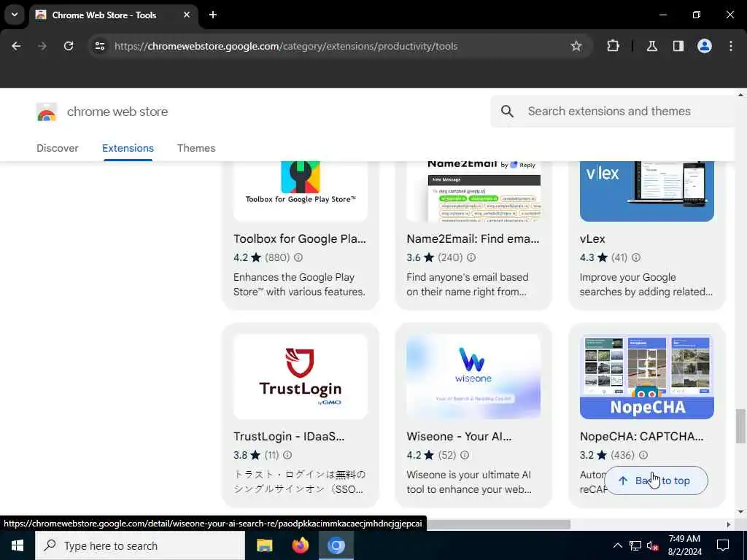Show rating info for TrustLogin (11)
Screen dimensions: 747x560
pyautogui.click(x=287, y=455)
